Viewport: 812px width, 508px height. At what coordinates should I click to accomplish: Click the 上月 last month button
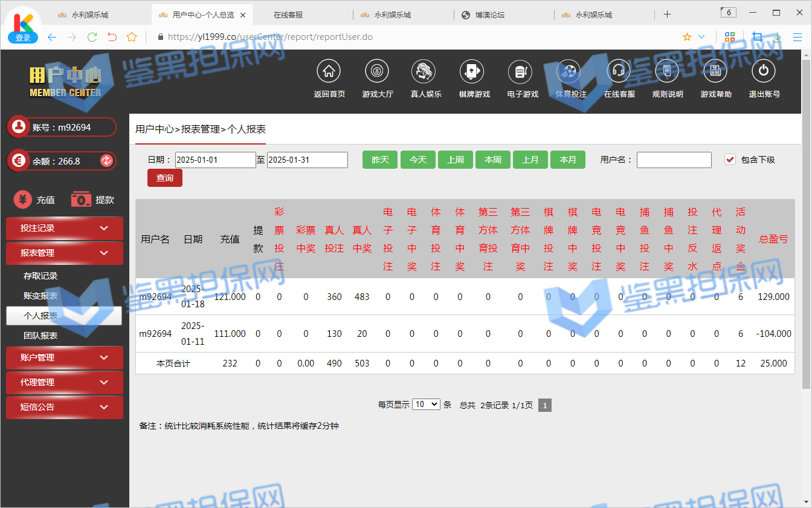click(530, 160)
